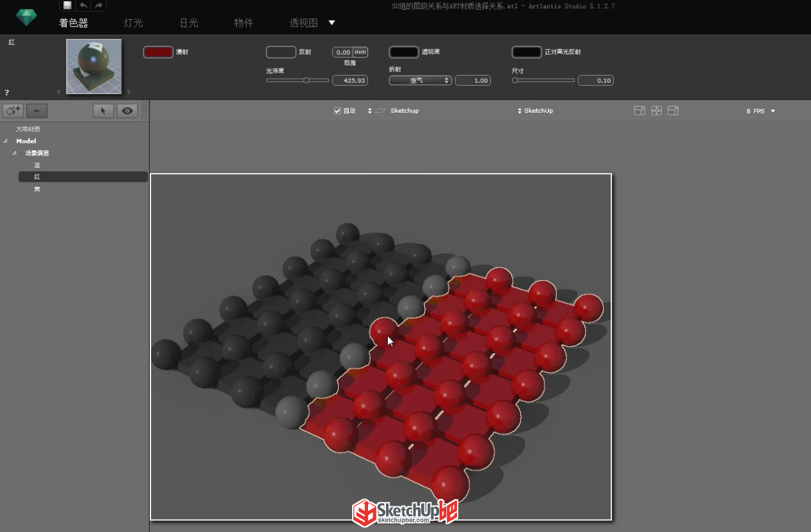Click the middle viewport layout icon
Screen dimensions: 811x532
click(656, 111)
